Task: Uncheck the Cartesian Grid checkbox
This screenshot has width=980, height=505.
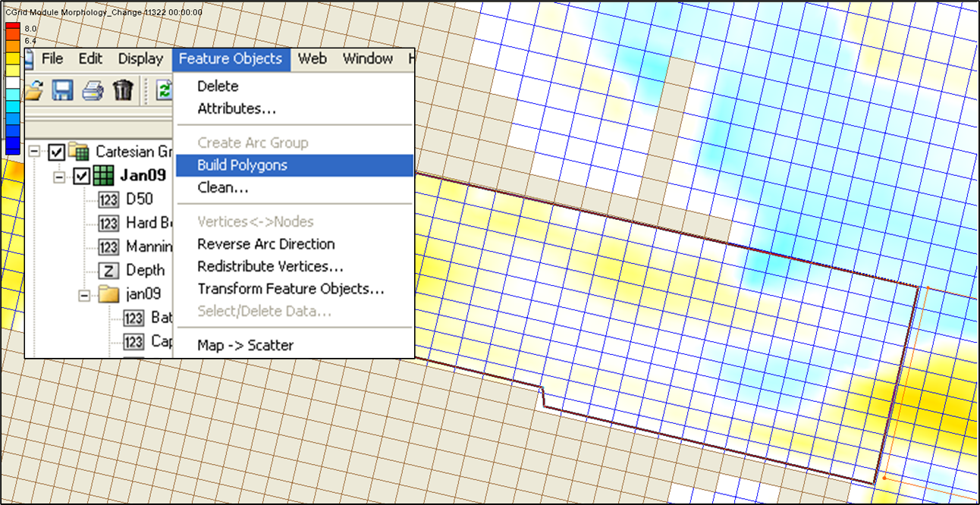Action: 56,152
